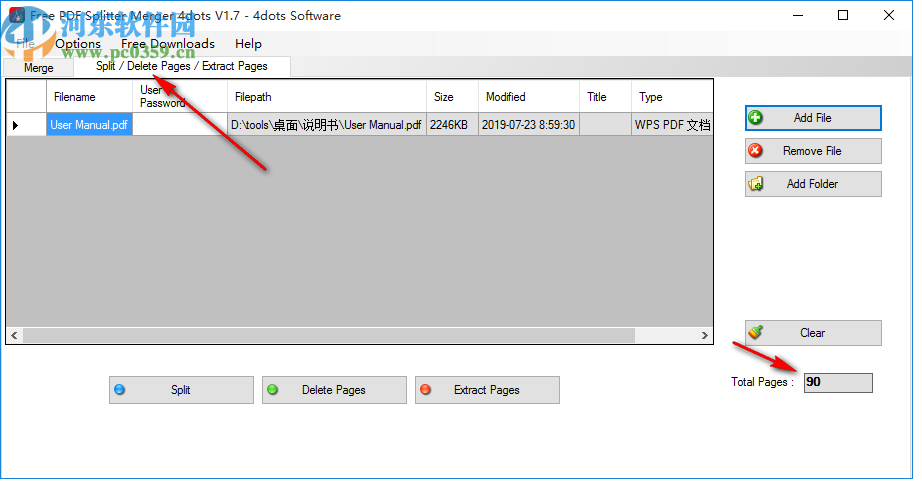
Task: Click the red dot on Extract Pages
Action: (x=426, y=389)
